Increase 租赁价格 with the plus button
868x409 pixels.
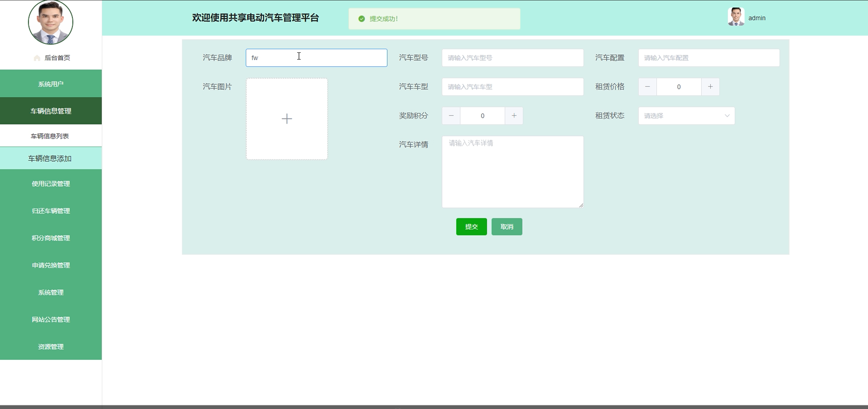[710, 87]
